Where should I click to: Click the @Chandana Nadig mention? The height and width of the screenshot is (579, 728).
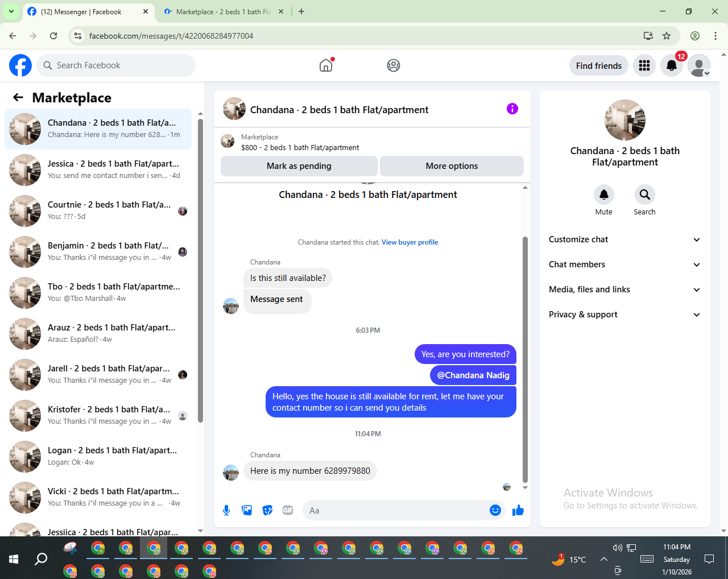473,375
